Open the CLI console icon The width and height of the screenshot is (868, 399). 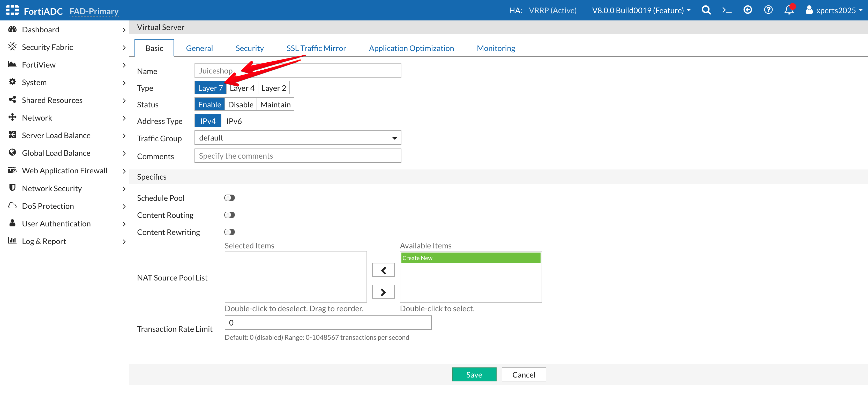[x=727, y=10]
